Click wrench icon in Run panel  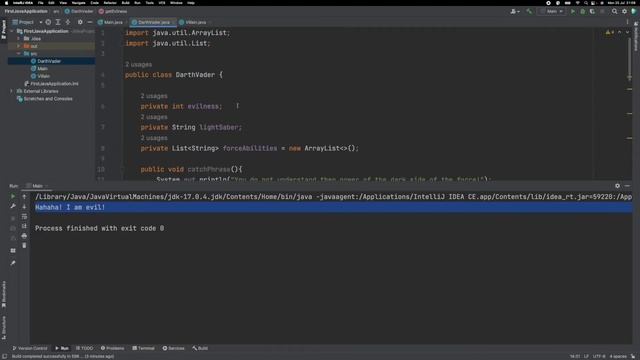point(13,207)
